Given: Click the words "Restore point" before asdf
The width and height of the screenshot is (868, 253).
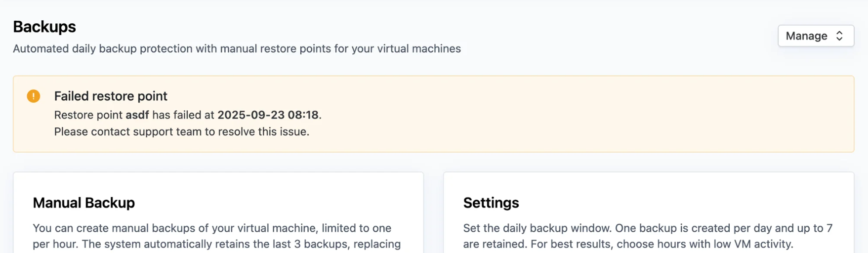Looking at the screenshot, I should click(88, 115).
